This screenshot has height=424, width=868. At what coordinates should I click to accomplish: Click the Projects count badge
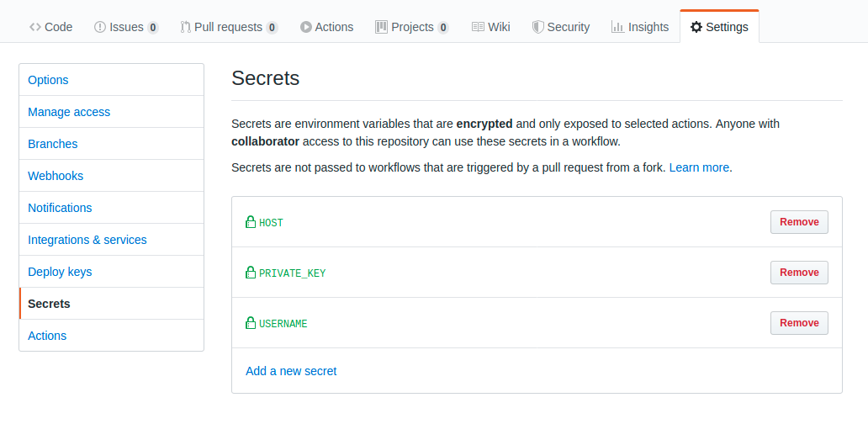(443, 27)
